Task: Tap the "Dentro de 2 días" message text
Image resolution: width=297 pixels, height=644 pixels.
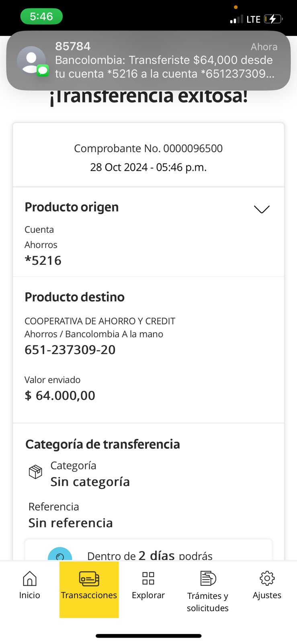Action: [150, 556]
